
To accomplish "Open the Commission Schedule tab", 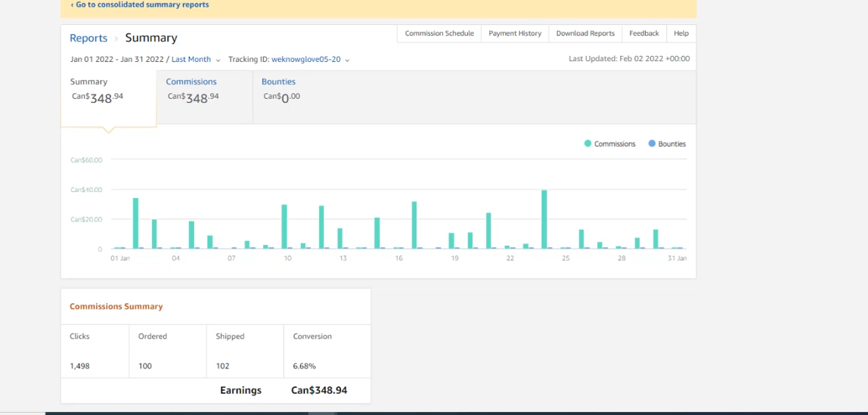I will 439,33.
